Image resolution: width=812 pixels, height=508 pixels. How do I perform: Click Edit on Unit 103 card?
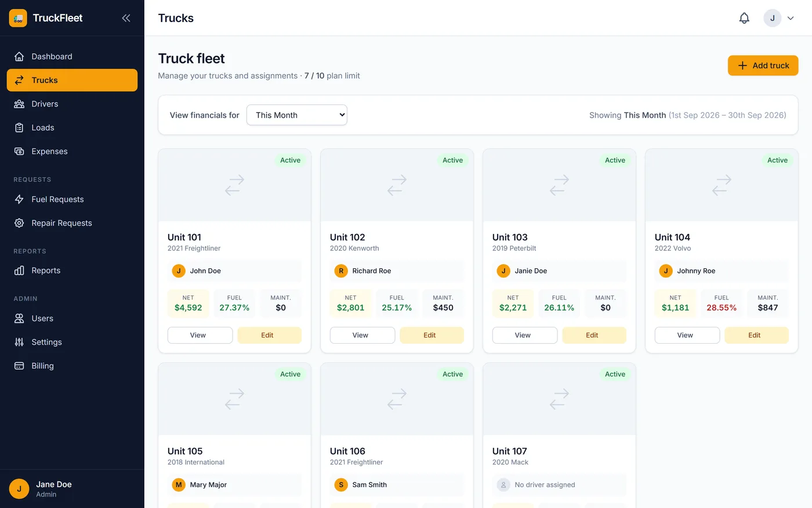coord(594,335)
